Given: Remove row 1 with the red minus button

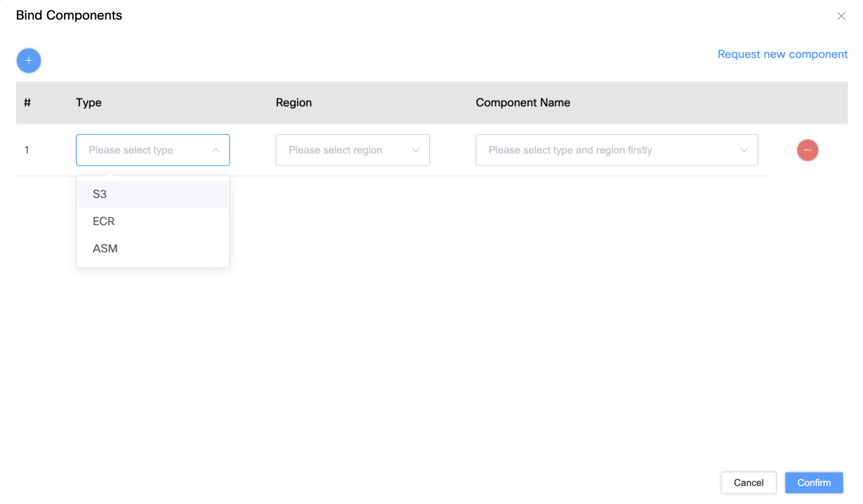Looking at the screenshot, I should click(807, 150).
